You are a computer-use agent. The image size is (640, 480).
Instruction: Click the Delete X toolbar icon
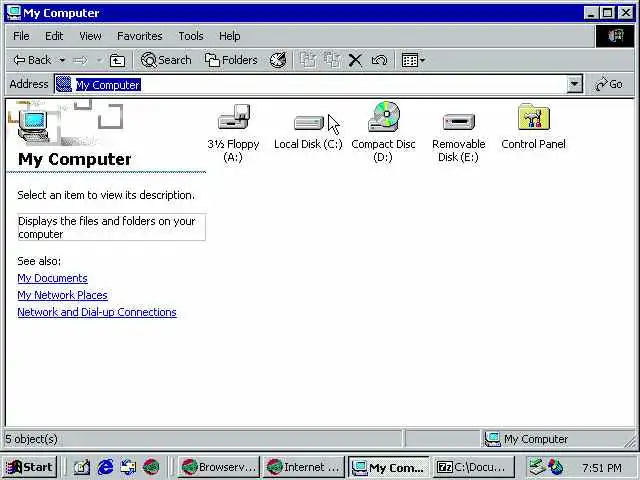pyautogui.click(x=355, y=60)
